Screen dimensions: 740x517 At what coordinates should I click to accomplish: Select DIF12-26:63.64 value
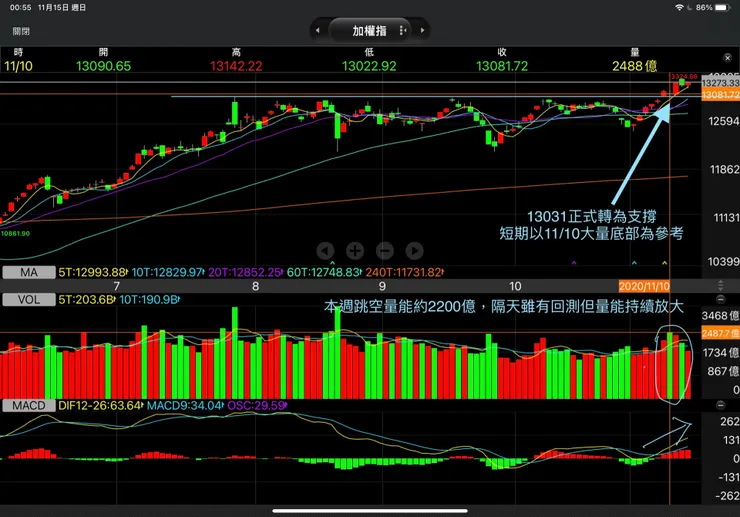coord(101,406)
